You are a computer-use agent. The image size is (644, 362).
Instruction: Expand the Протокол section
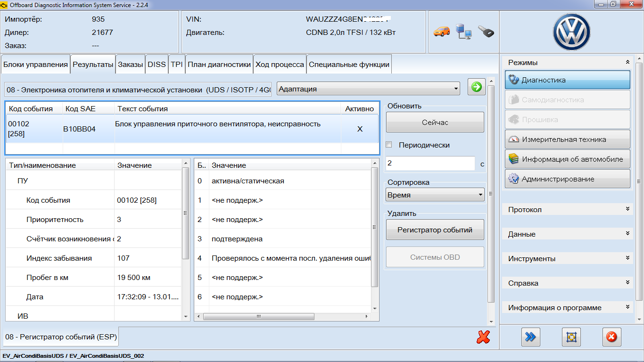[568, 209]
